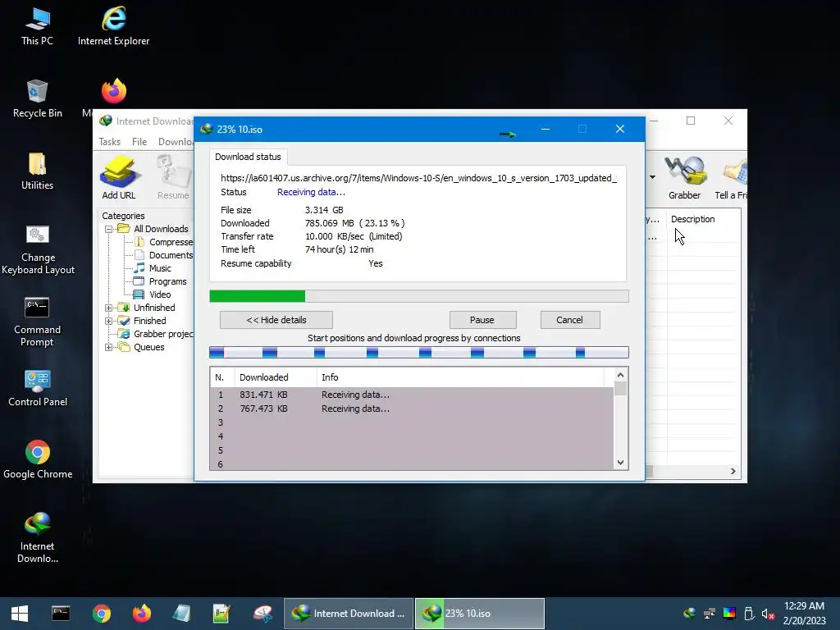The height and width of the screenshot is (630, 840).
Task: Open This PC desktop icon
Action: click(x=37, y=26)
